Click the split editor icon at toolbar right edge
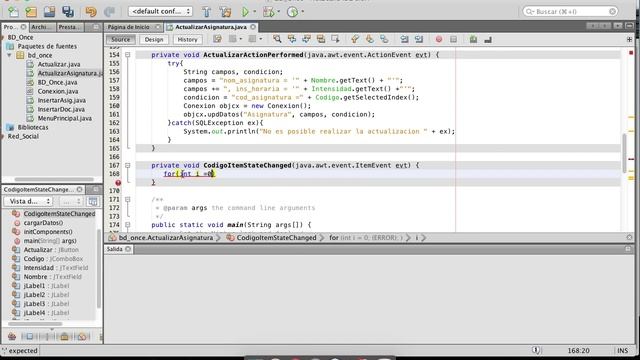The image size is (640, 360). 629,40
